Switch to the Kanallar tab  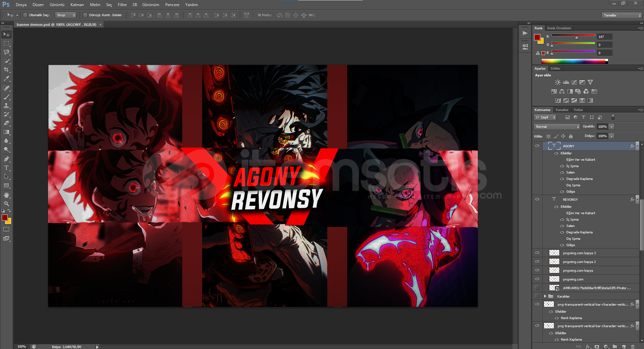point(562,110)
